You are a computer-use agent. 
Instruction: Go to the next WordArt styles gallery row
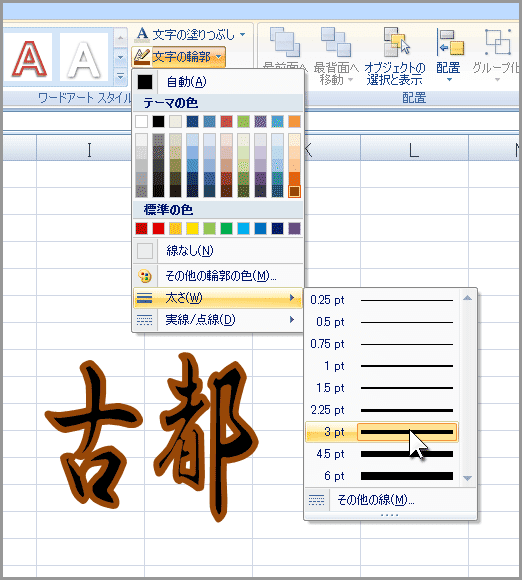pyautogui.click(x=120, y=58)
